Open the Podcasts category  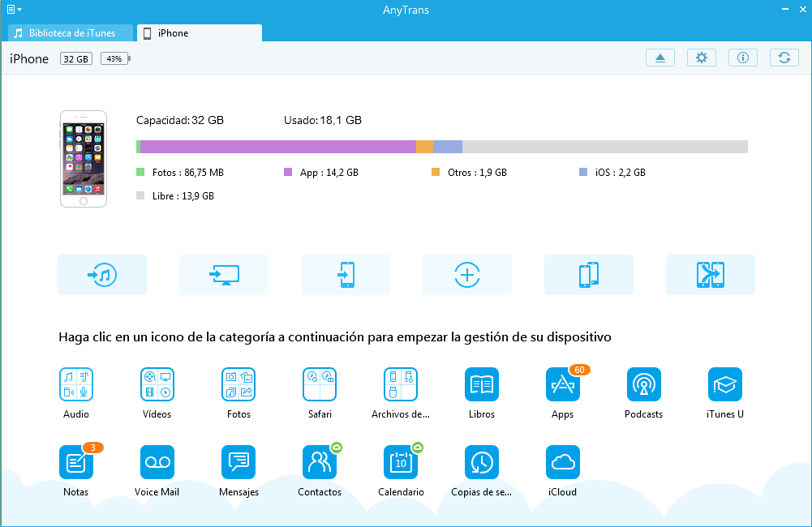(644, 384)
